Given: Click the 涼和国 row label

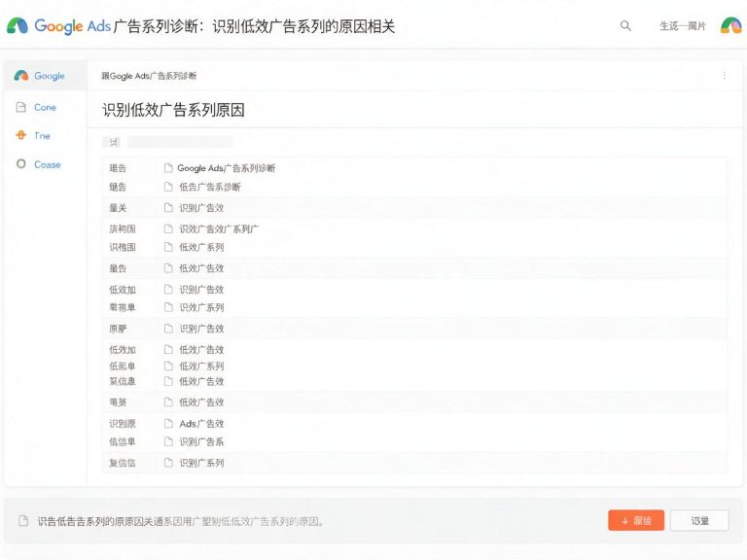Looking at the screenshot, I should coord(123,228).
